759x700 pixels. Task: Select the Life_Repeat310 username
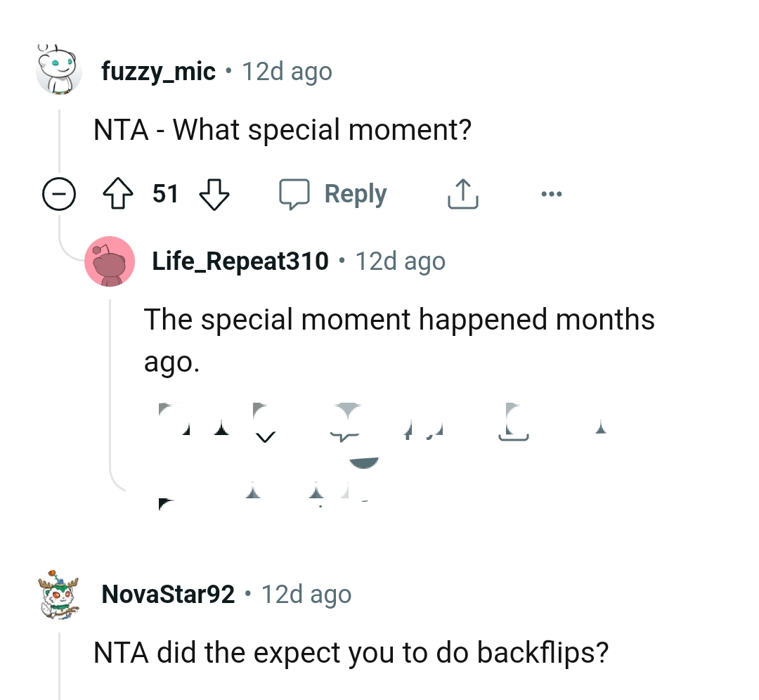click(240, 261)
